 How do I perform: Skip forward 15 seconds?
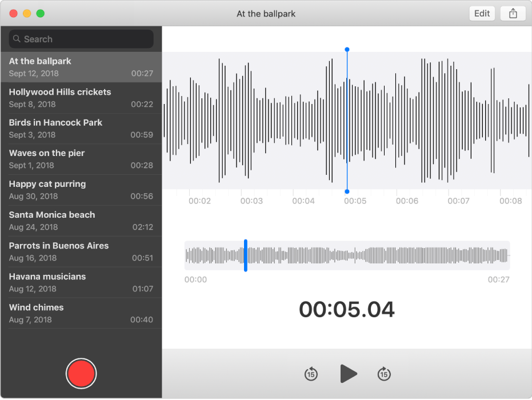click(x=384, y=374)
